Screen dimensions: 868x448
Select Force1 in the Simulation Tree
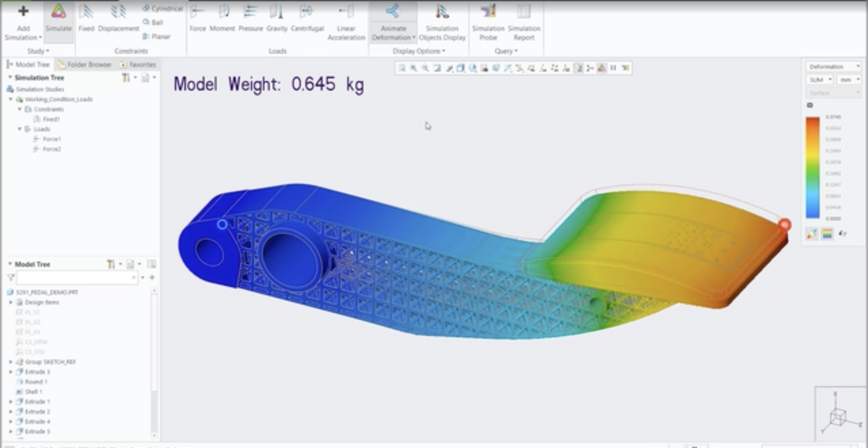click(x=51, y=139)
